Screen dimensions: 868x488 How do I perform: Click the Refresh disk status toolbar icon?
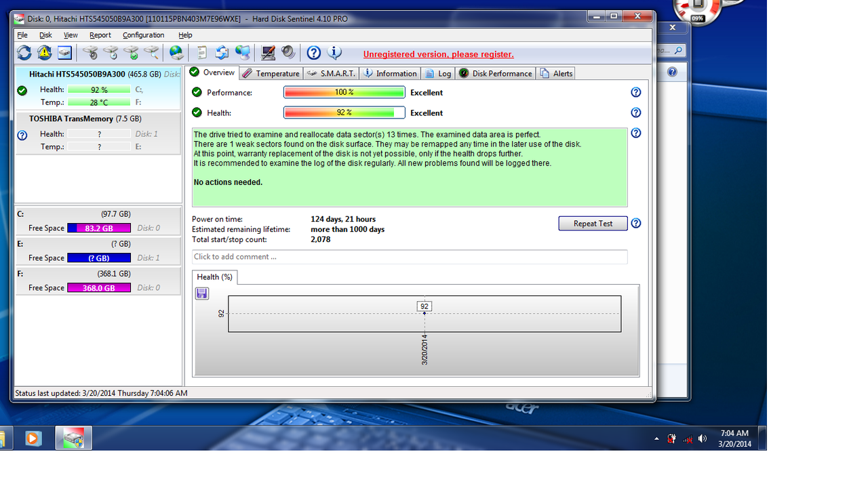tap(24, 52)
